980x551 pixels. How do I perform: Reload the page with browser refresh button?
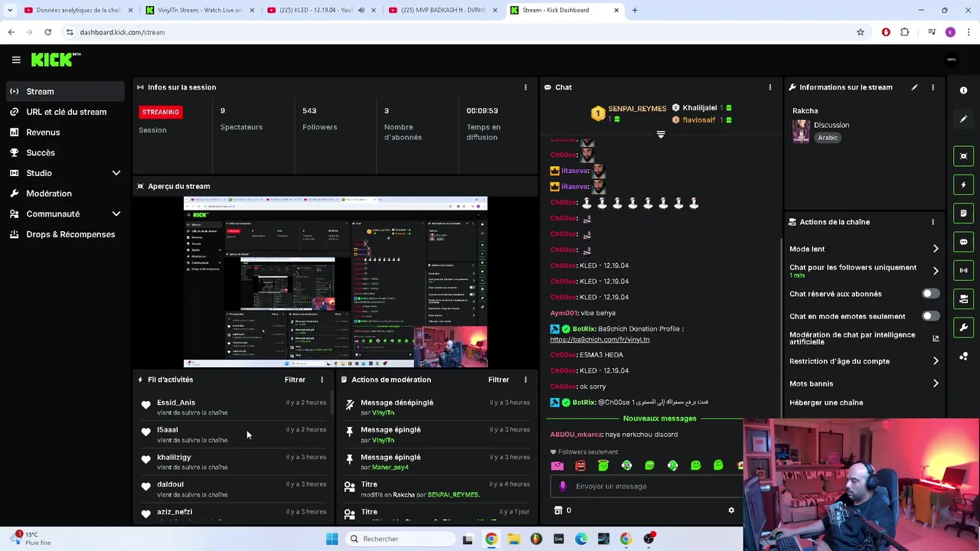pyautogui.click(x=47, y=32)
